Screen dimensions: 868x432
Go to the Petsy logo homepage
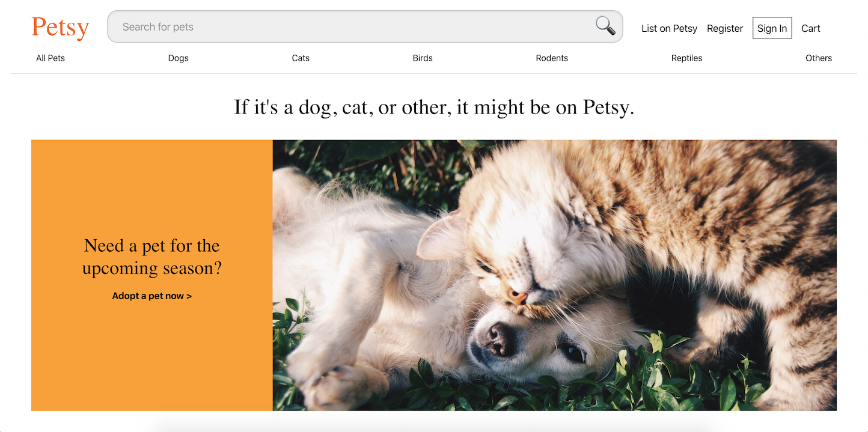pos(60,28)
